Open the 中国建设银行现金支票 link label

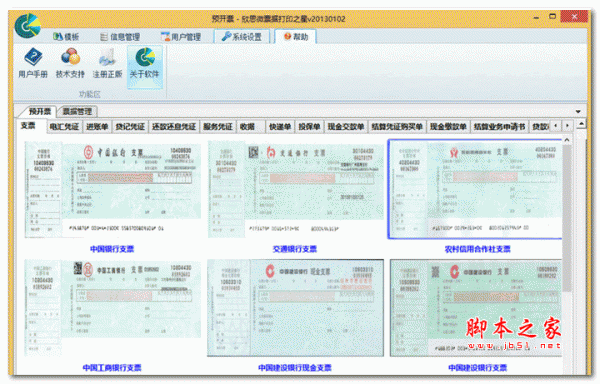(x=295, y=368)
